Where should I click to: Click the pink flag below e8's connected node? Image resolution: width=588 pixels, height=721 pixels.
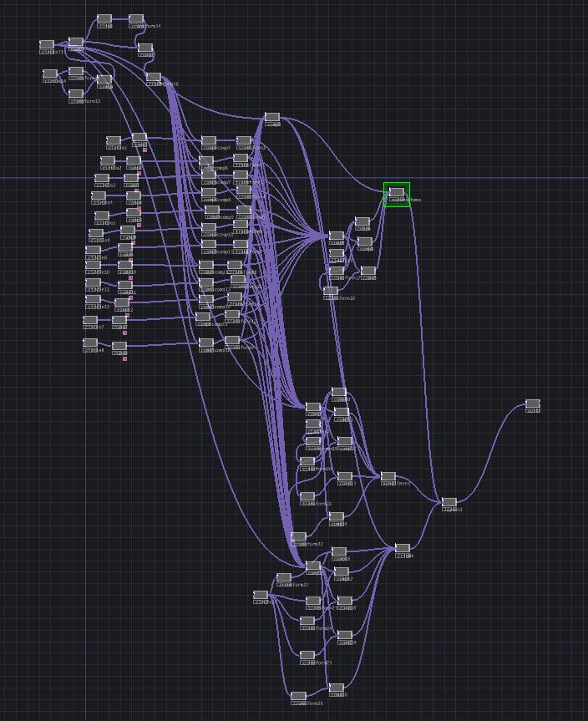point(124,358)
